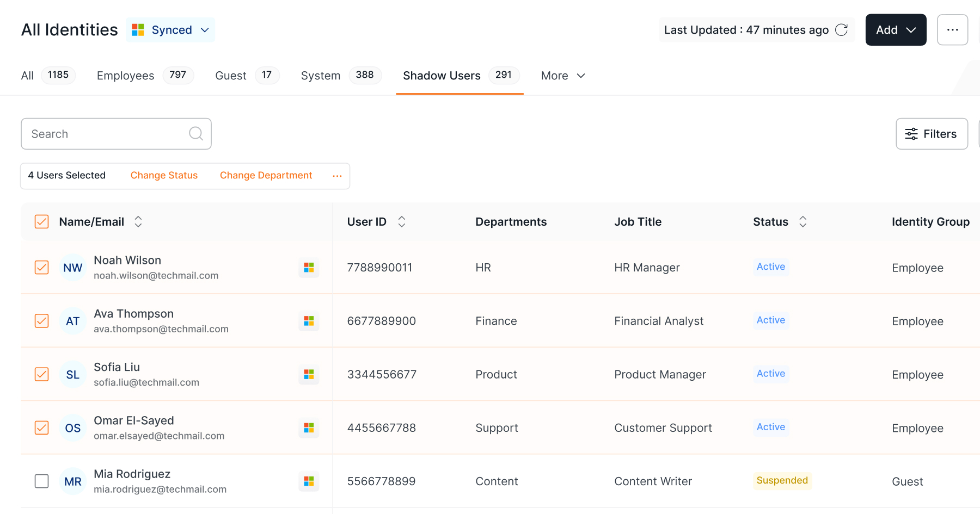Click the Content Writer job title
980x514 pixels.
tap(653, 481)
